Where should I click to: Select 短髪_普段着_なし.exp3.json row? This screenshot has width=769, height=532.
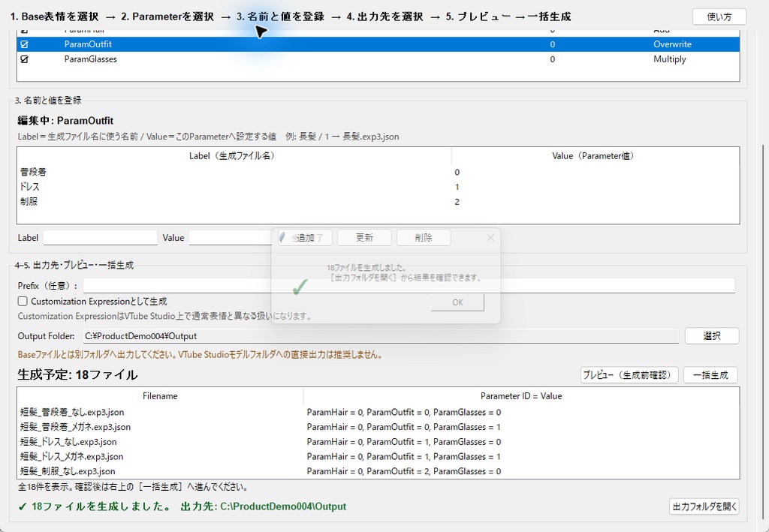tap(378, 413)
